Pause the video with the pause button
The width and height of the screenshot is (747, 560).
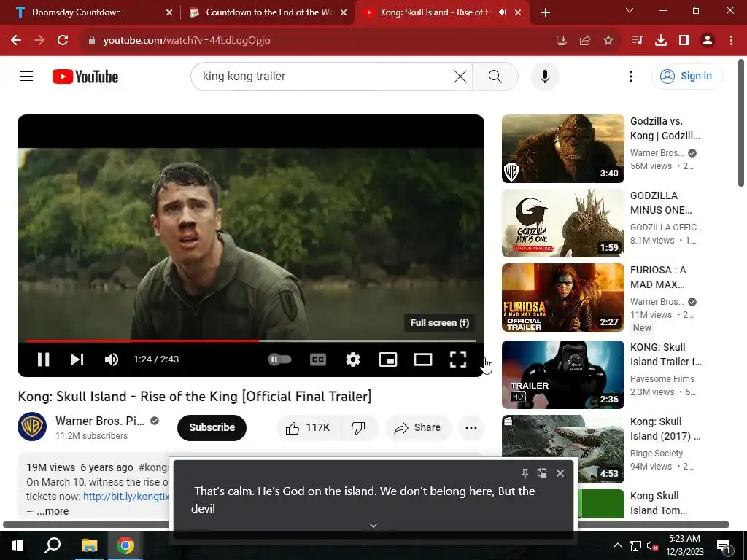tap(43, 359)
